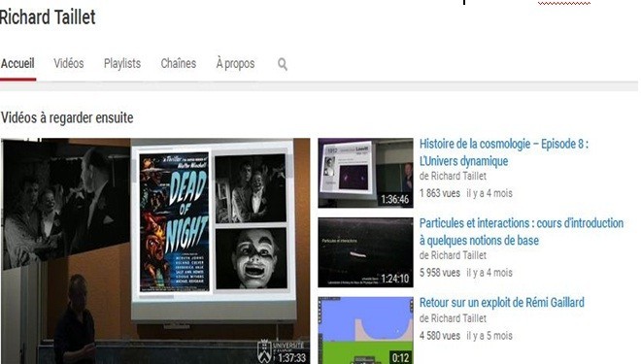
Task: Click the Richard Taillet channel title
Action: tap(48, 17)
